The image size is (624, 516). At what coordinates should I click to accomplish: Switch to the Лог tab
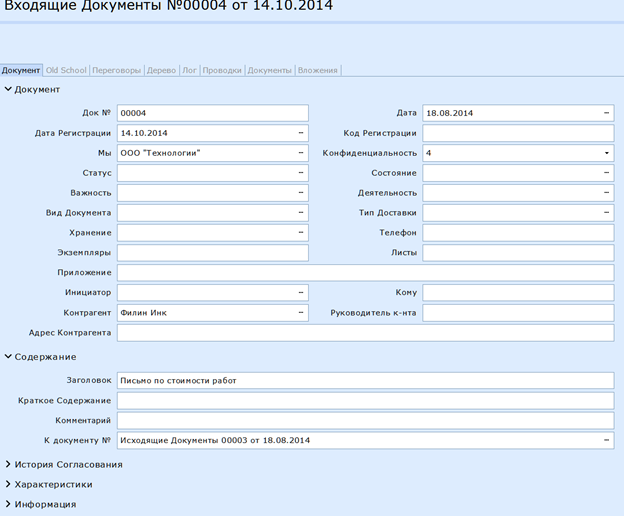[189, 70]
